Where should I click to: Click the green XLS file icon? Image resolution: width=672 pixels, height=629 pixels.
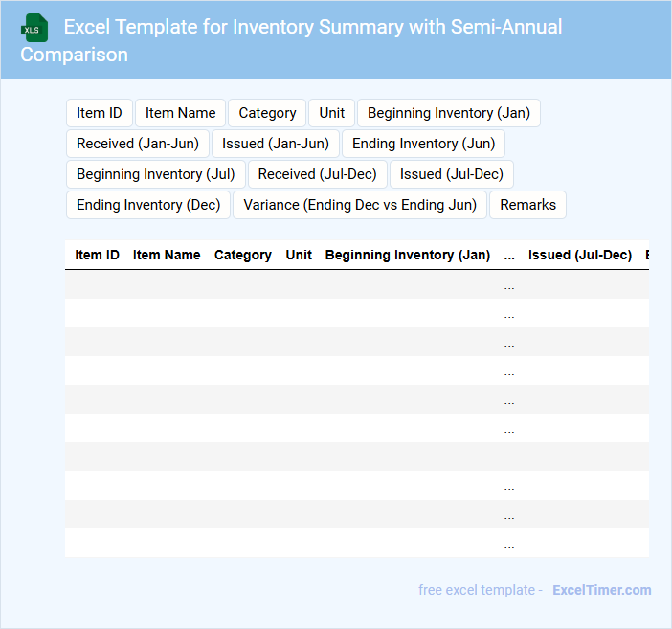[34, 28]
